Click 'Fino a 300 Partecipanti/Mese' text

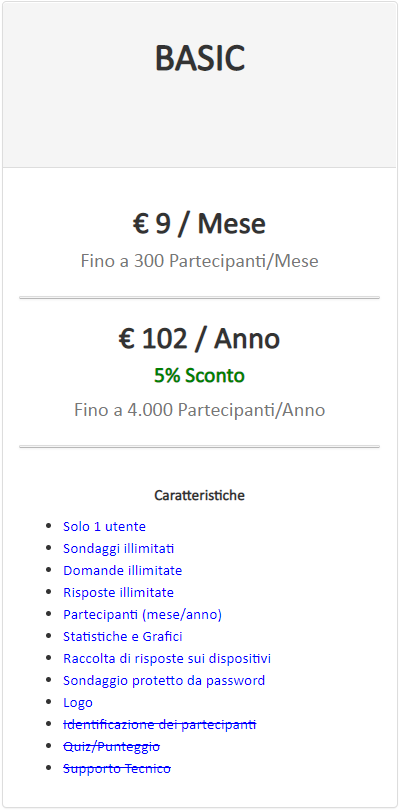(x=199, y=261)
